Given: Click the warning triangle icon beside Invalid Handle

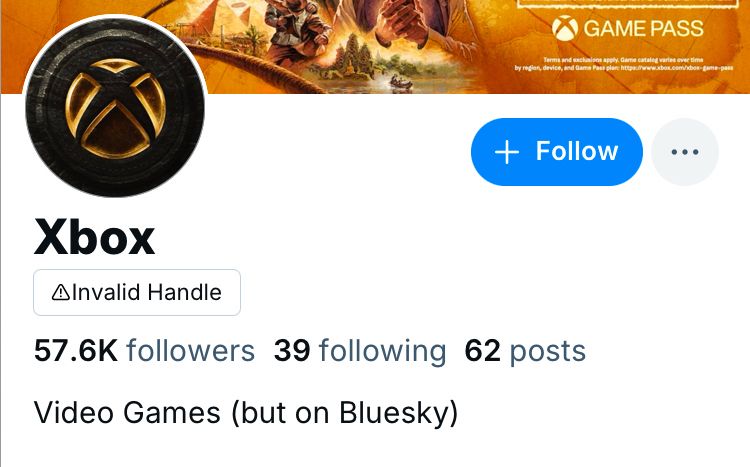Looking at the screenshot, I should pyautogui.click(x=61, y=292).
